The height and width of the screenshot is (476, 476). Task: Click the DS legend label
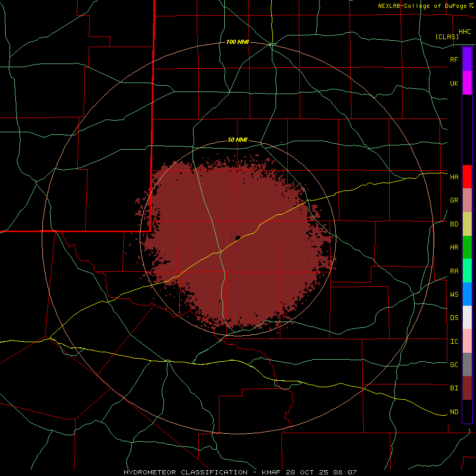pyautogui.click(x=454, y=318)
